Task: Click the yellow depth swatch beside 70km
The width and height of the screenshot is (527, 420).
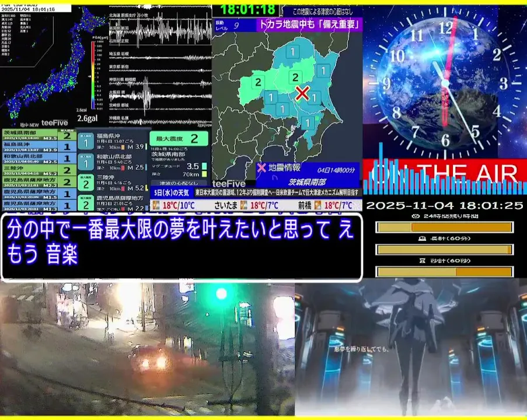Action: coord(204,174)
